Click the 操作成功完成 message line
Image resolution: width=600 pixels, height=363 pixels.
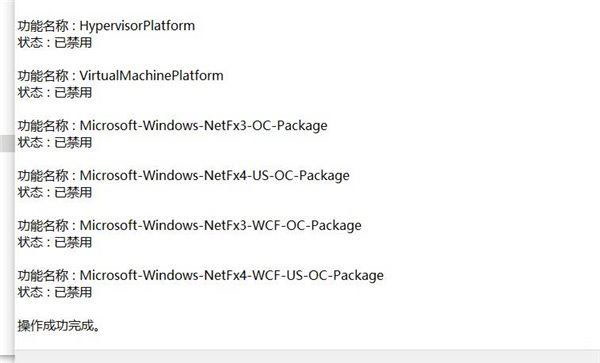pyautogui.click(x=59, y=326)
